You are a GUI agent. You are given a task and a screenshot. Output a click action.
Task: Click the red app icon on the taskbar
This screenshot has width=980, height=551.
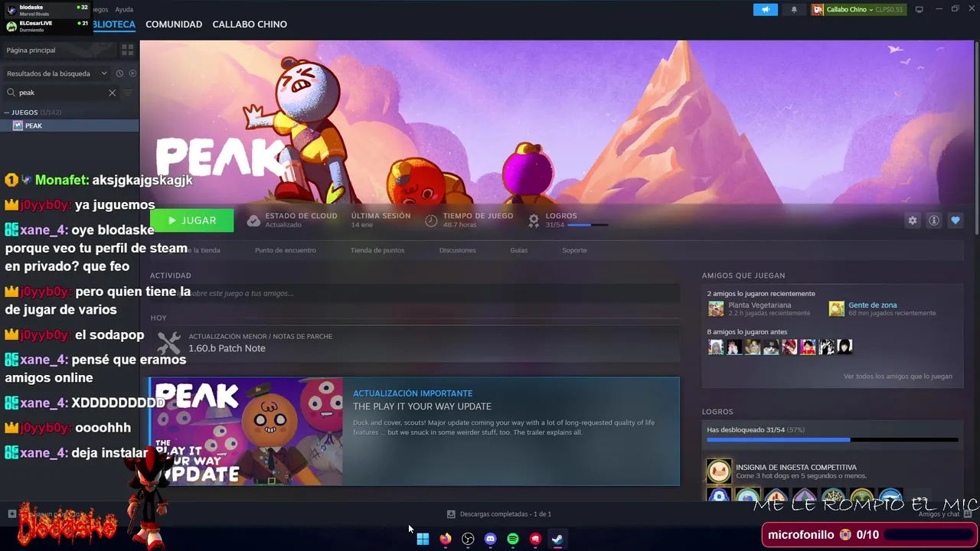tap(536, 539)
